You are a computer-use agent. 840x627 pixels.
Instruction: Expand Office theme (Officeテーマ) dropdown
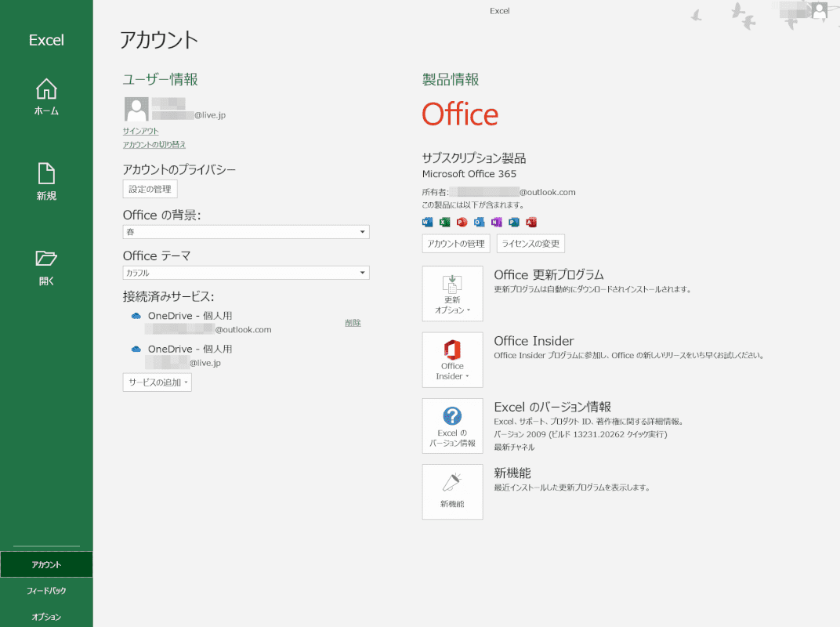tap(246, 273)
